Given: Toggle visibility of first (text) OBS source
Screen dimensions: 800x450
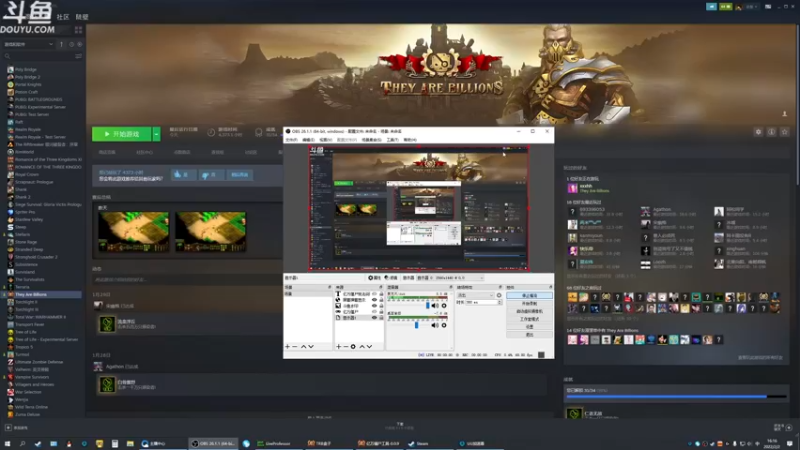Looking at the screenshot, I should 374,294.
